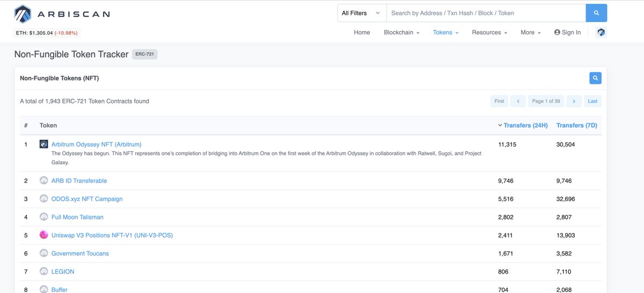Click the 30,504 7D transfers value
This screenshot has width=644, height=293.
[x=566, y=144]
